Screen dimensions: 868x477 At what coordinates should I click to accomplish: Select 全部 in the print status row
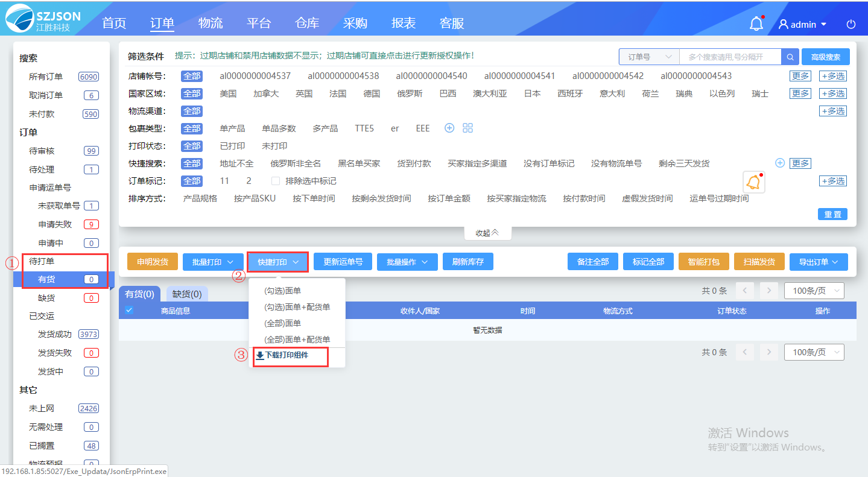(192, 146)
